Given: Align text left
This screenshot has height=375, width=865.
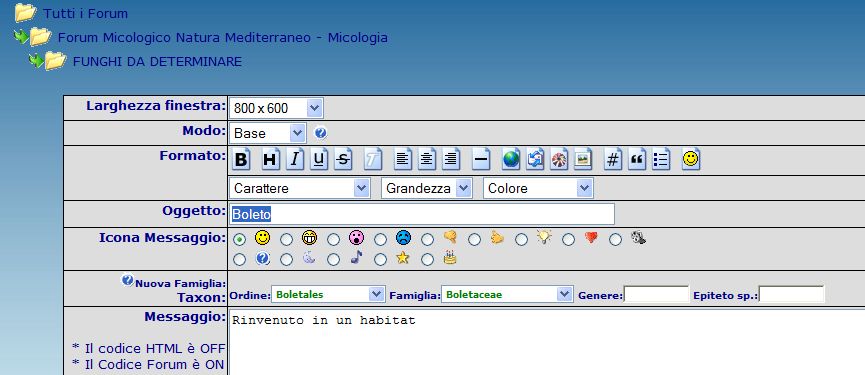Looking at the screenshot, I should [x=403, y=160].
